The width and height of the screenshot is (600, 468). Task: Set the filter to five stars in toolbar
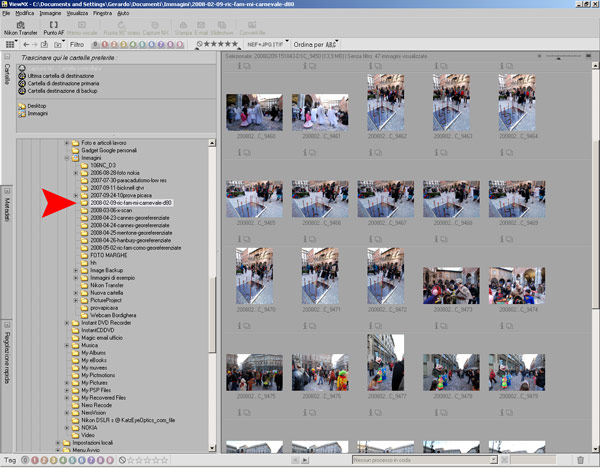[x=235, y=44]
